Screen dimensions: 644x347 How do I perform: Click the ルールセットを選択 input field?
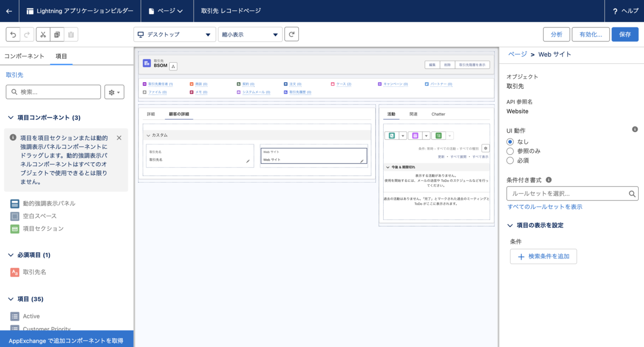pos(572,193)
